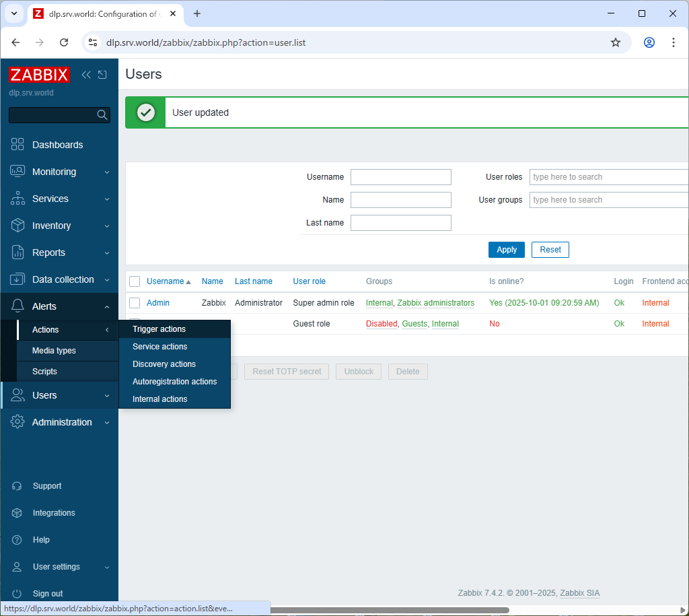Click the sidebar hide toggle icon
Viewport: 689px width, 616px height.
point(102,75)
